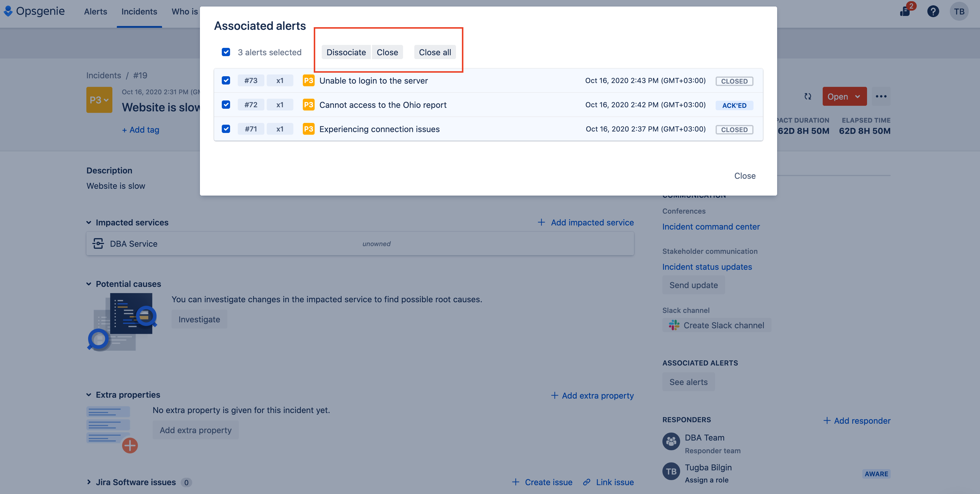Open Incident command center link
Screen dimensions: 980x494
pyautogui.click(x=711, y=227)
